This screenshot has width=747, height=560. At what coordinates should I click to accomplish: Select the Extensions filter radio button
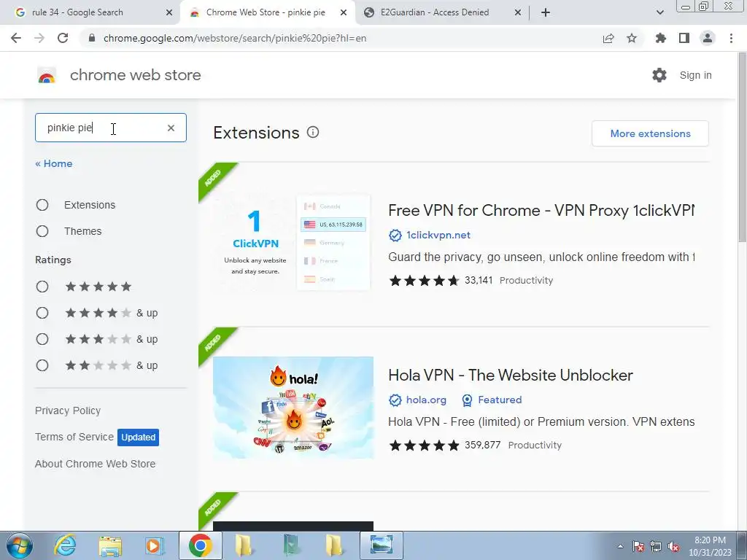click(x=42, y=205)
